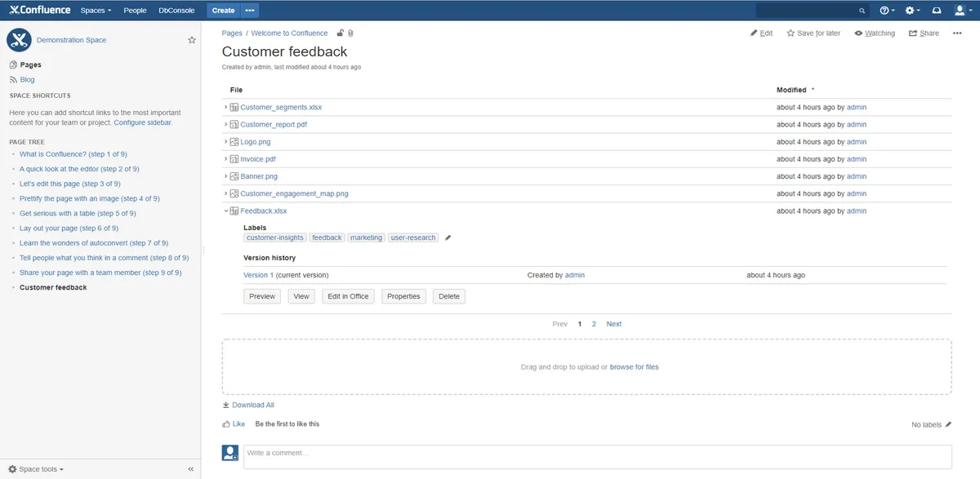980x479 pixels.
Task: Click the Customer_segments.xlsx file type icon
Action: [x=234, y=107]
